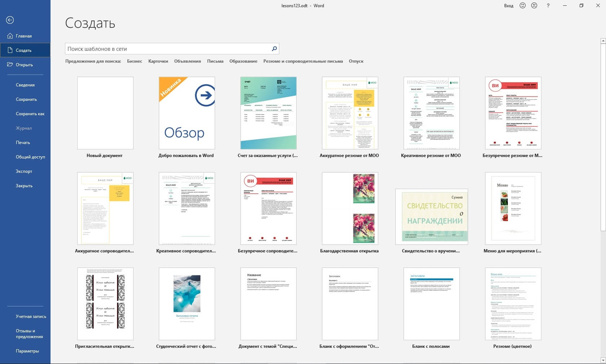Select Бланк с оформлением template

[350, 304]
